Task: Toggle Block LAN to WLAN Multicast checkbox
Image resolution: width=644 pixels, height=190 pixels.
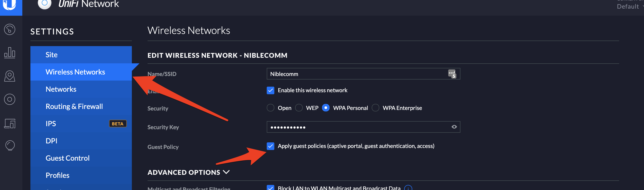Action: (271, 188)
